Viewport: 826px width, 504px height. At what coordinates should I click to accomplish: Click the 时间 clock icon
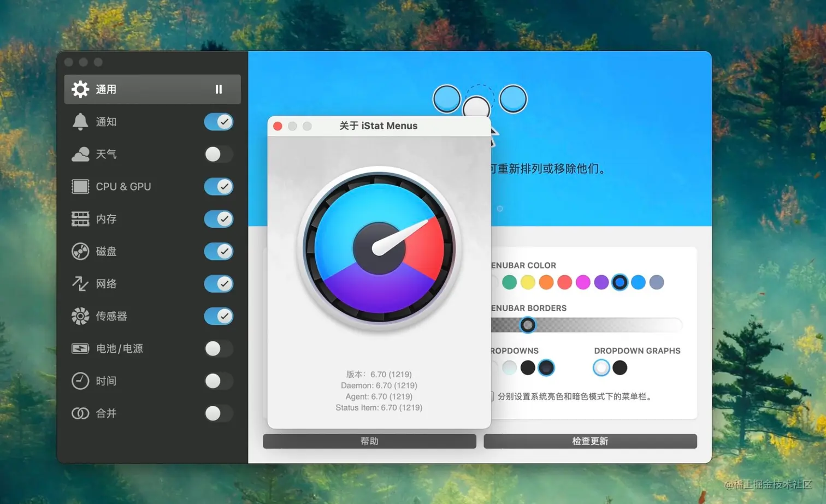pos(80,381)
